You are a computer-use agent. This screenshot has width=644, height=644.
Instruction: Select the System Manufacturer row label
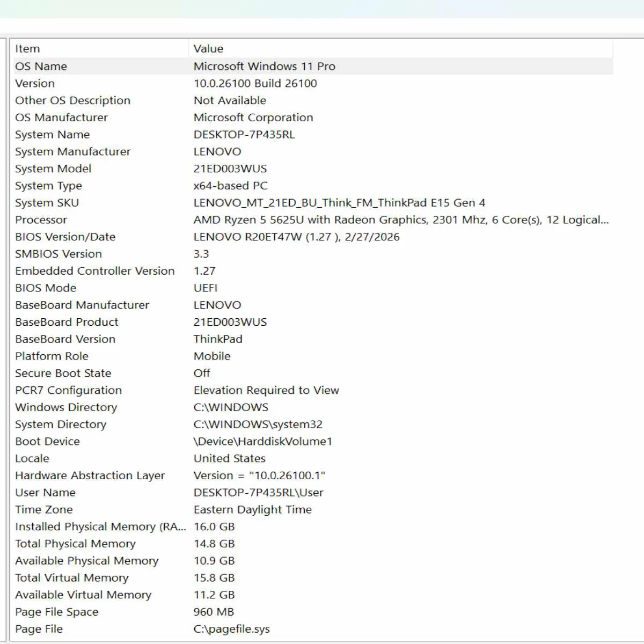[73, 152]
